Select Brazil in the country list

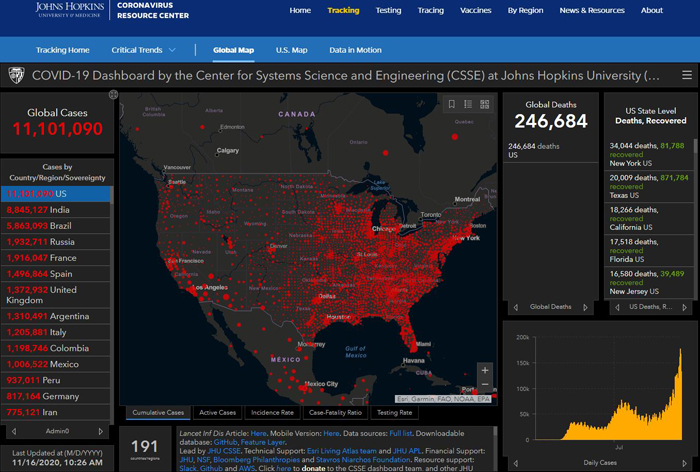tap(55, 226)
